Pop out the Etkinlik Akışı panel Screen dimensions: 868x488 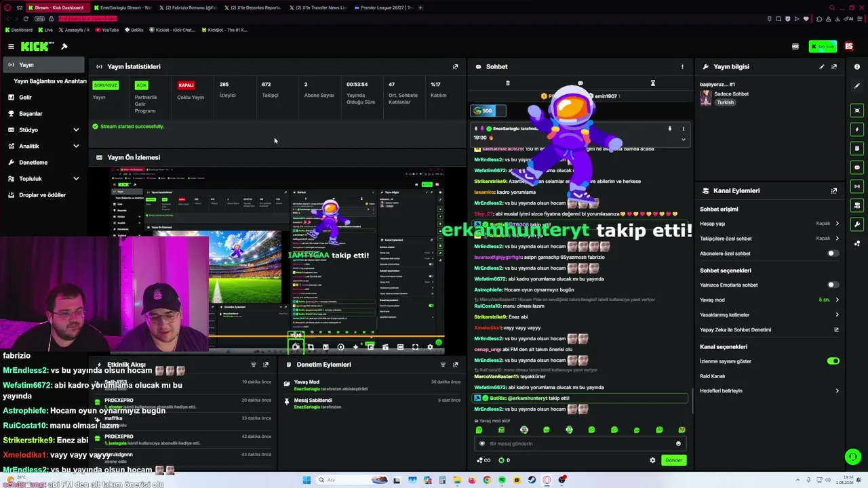tap(266, 365)
